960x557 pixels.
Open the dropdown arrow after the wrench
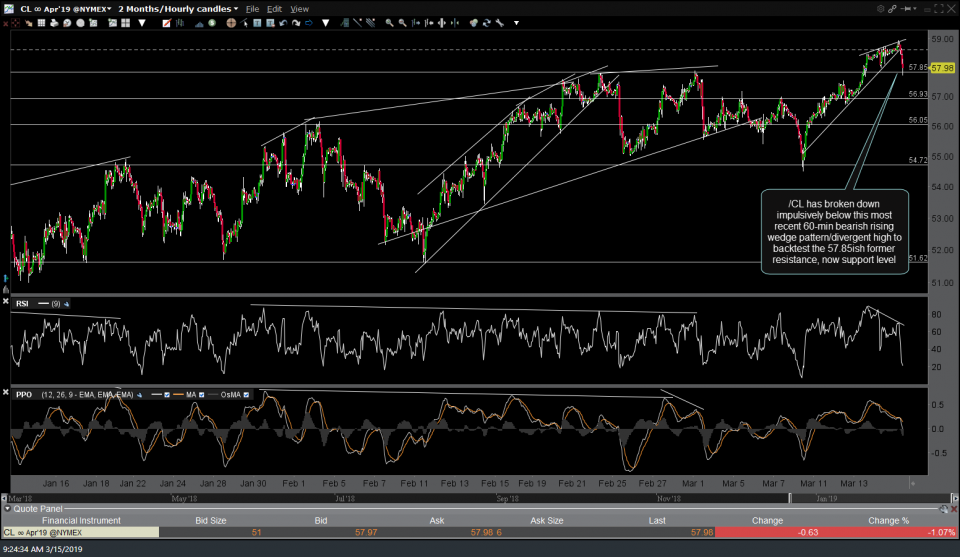516,23
